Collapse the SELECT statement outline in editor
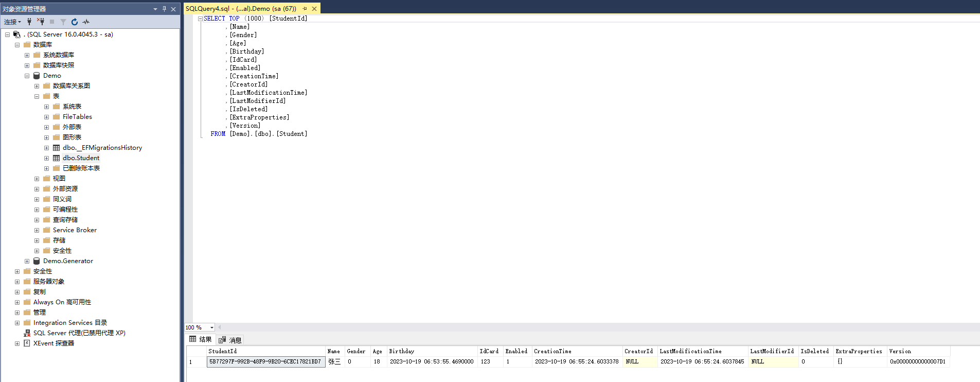The image size is (980, 382). tap(200, 19)
